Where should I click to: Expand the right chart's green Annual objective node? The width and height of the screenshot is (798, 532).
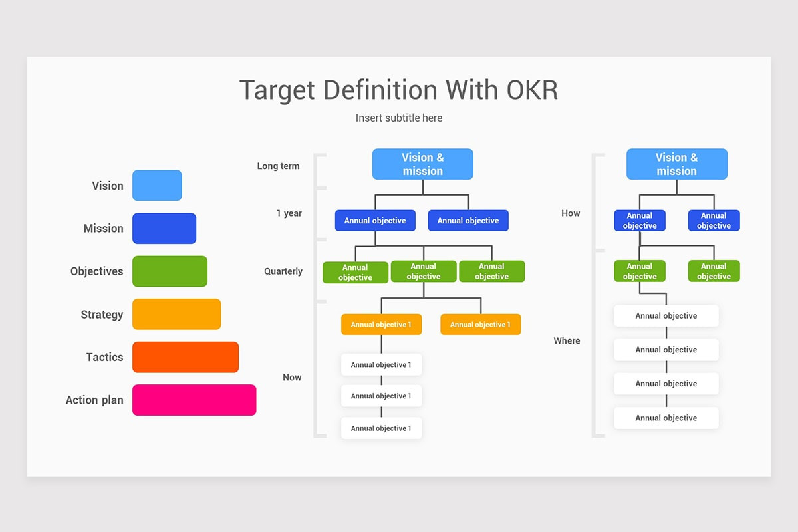coord(640,270)
